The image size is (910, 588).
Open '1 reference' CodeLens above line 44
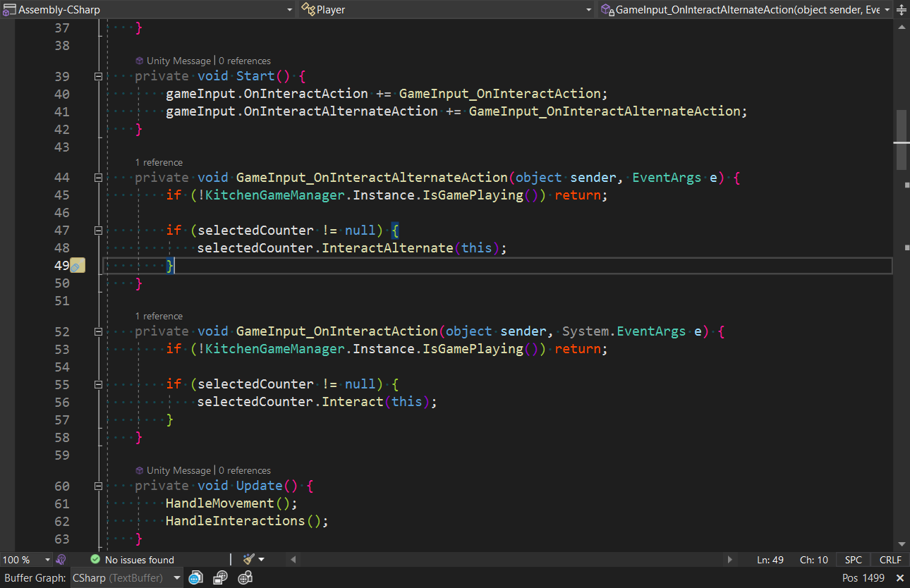pyautogui.click(x=159, y=162)
